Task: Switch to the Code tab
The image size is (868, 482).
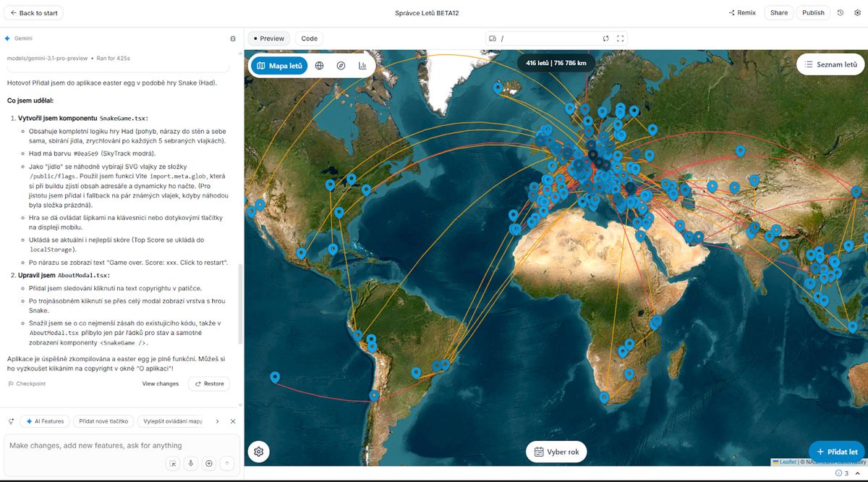Action: (309, 38)
